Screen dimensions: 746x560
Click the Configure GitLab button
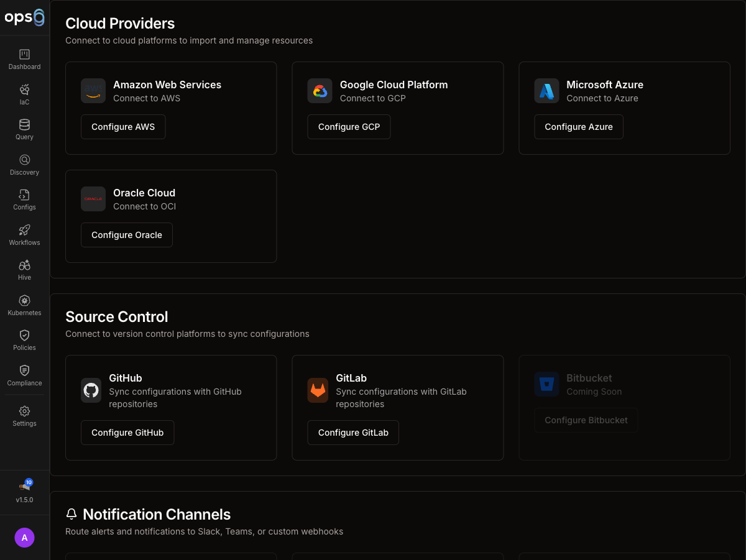(x=353, y=433)
